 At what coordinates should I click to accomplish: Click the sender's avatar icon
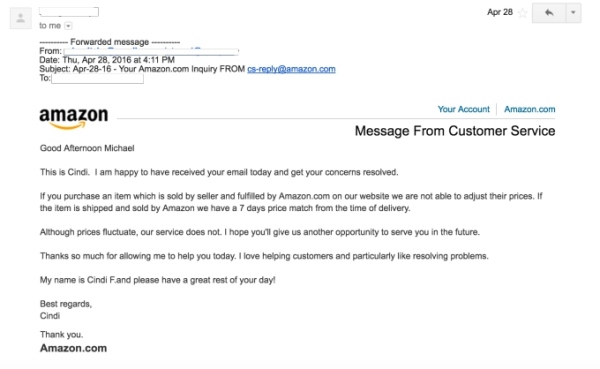[x=21, y=18]
